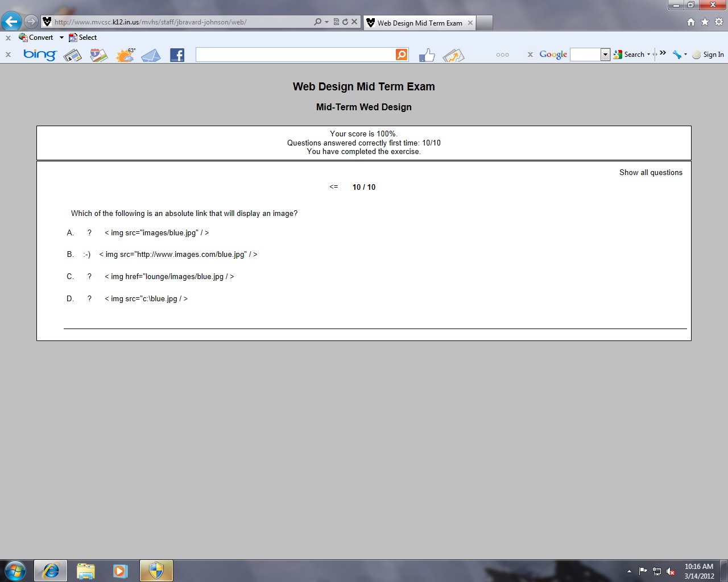Open the Bing bar mail envelope icon
This screenshot has width=728, height=582.
click(151, 55)
